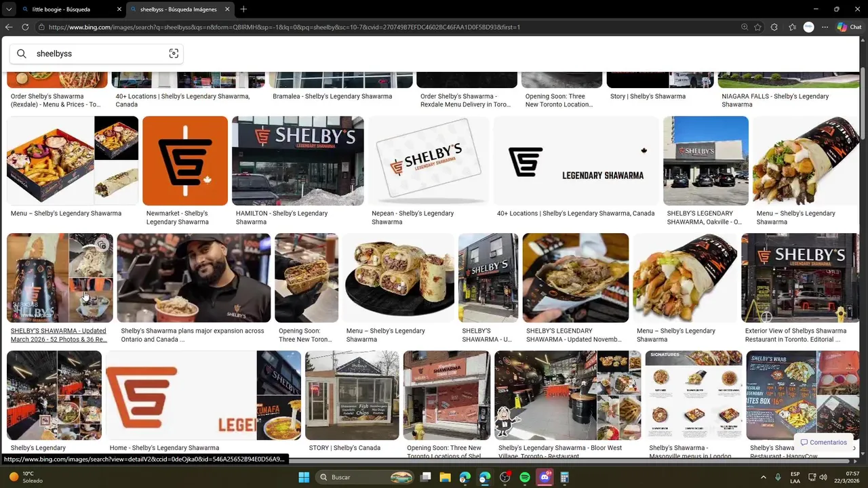The image size is (868, 488).
Task: Click 'Bramalea - Shelby's Legendary Shawarma' caption
Action: pos(332,96)
